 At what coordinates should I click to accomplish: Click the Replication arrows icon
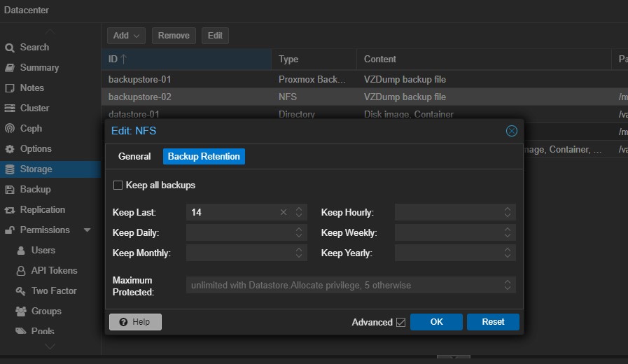pyautogui.click(x=10, y=210)
